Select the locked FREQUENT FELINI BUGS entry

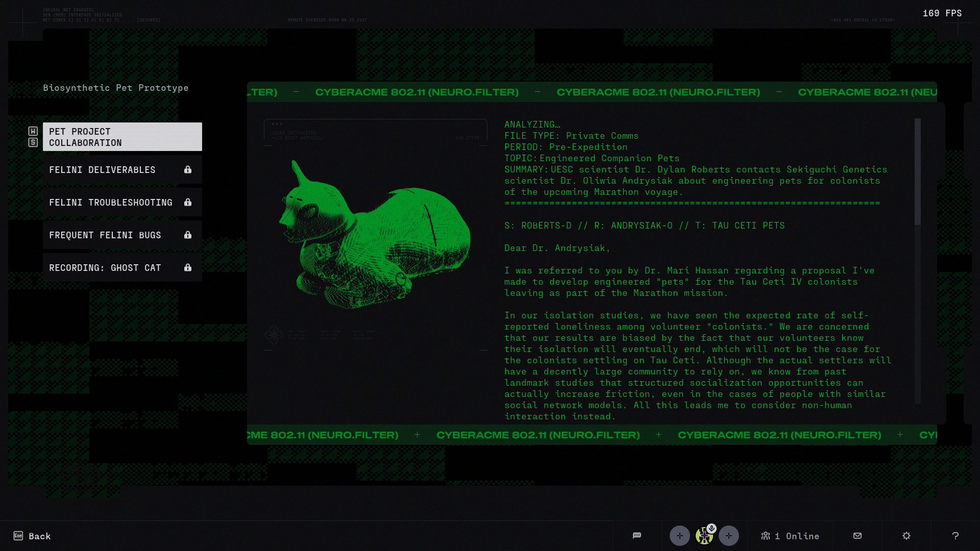[x=122, y=235]
